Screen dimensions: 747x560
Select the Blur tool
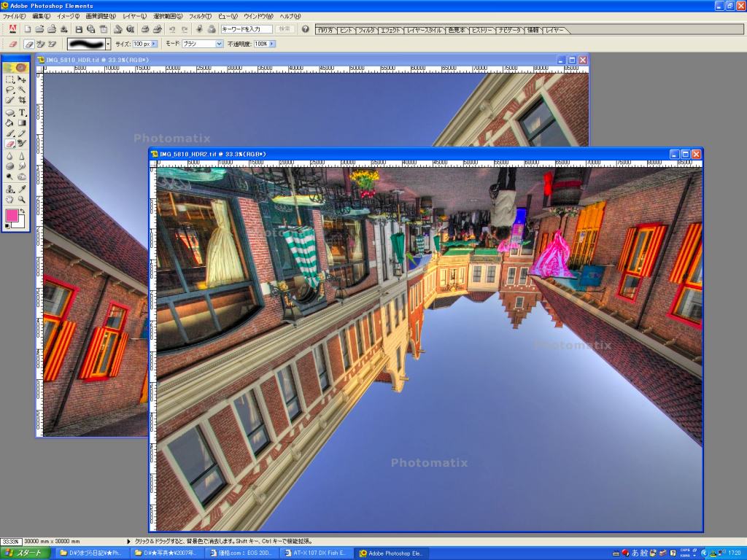pyautogui.click(x=9, y=156)
